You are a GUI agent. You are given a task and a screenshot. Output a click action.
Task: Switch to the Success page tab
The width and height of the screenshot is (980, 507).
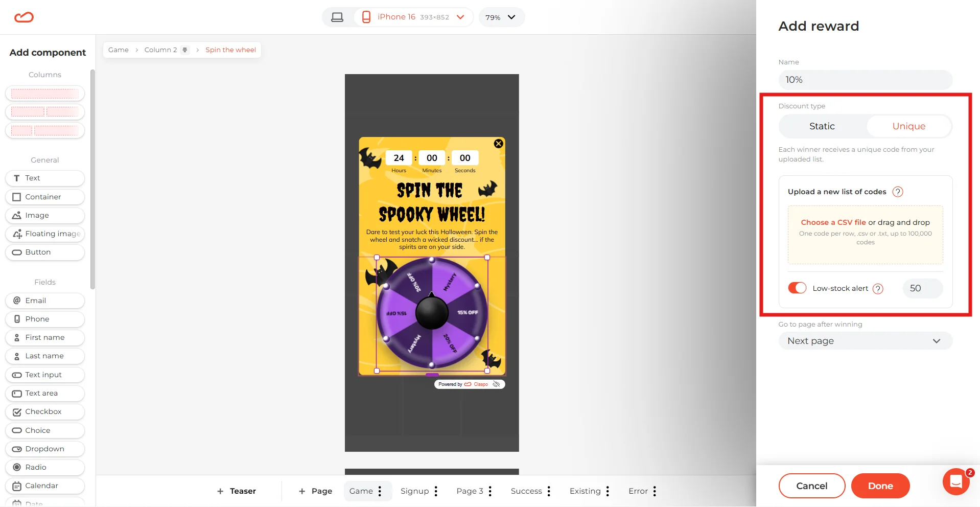click(x=526, y=491)
